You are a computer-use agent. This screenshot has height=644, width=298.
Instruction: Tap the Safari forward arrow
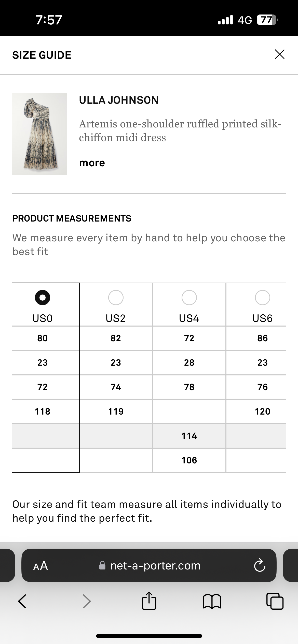click(87, 601)
